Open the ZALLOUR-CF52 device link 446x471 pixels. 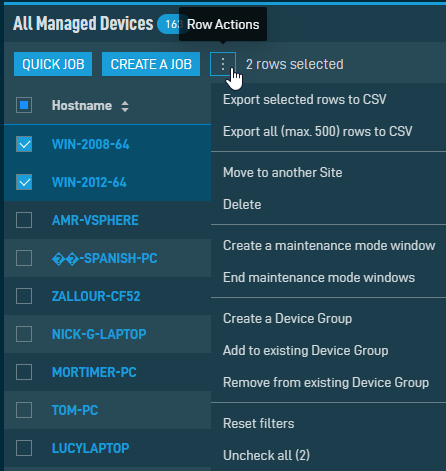point(96,296)
